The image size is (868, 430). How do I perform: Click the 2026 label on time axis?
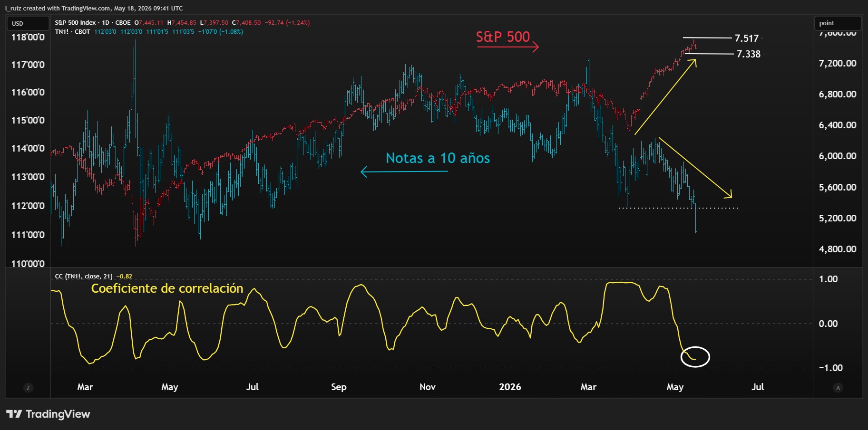(x=510, y=387)
